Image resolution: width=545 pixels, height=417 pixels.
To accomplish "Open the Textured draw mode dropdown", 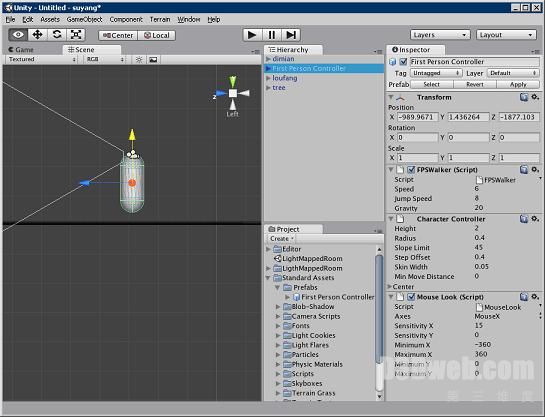I will pos(41,59).
